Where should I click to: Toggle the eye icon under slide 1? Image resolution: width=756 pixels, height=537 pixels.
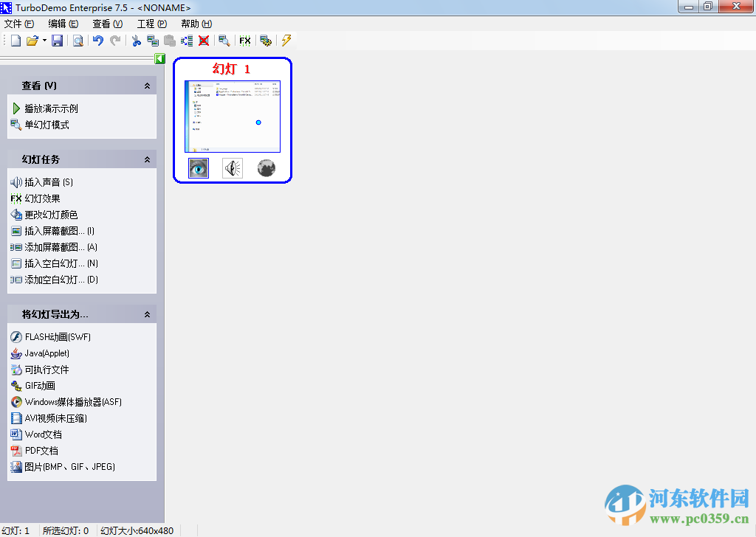coord(199,168)
